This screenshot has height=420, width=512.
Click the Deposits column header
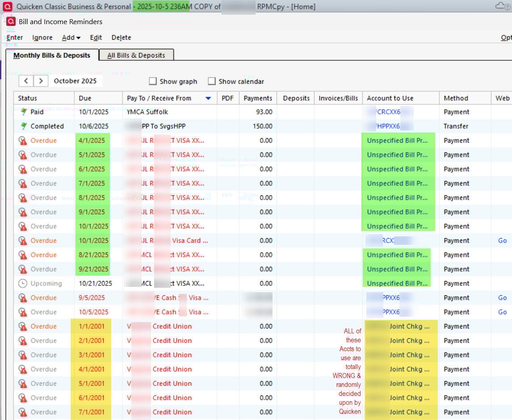(x=296, y=98)
